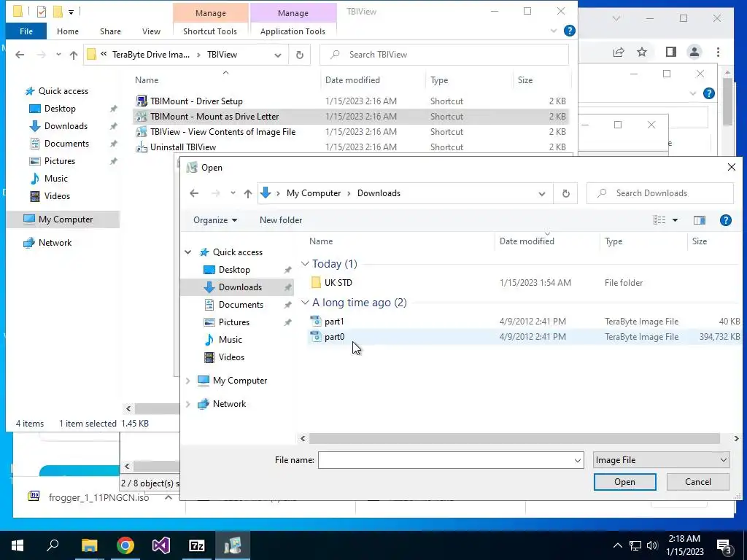Screen dimensions: 747x560
Task: Collapse the Today (1) group
Action: (x=305, y=263)
